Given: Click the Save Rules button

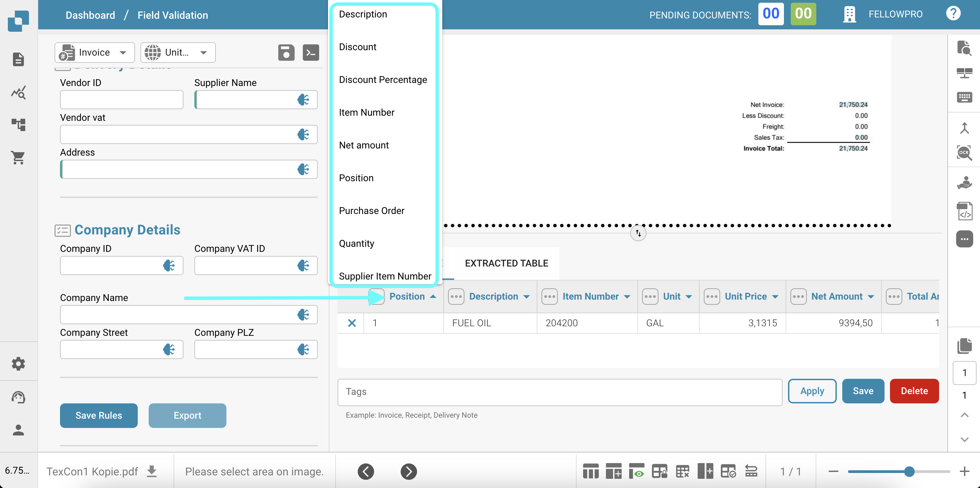Looking at the screenshot, I should coord(99,415).
